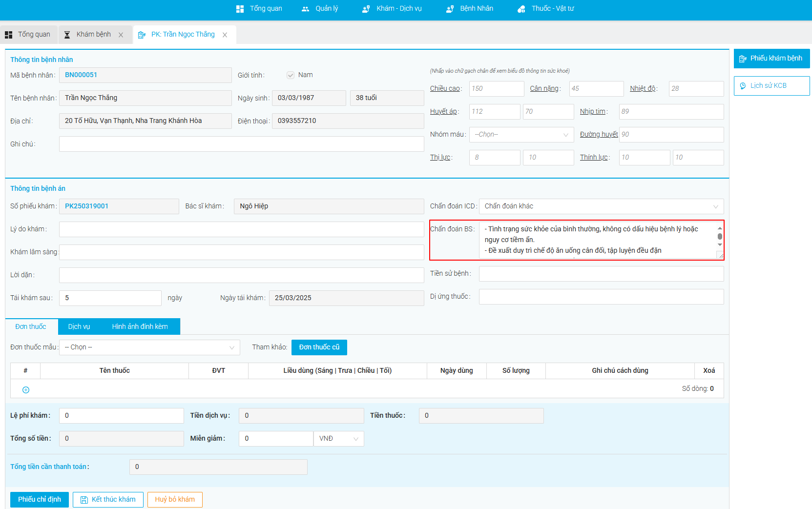Click the Tiền sử bệnh input field
The width and height of the screenshot is (812, 509).
coord(601,274)
